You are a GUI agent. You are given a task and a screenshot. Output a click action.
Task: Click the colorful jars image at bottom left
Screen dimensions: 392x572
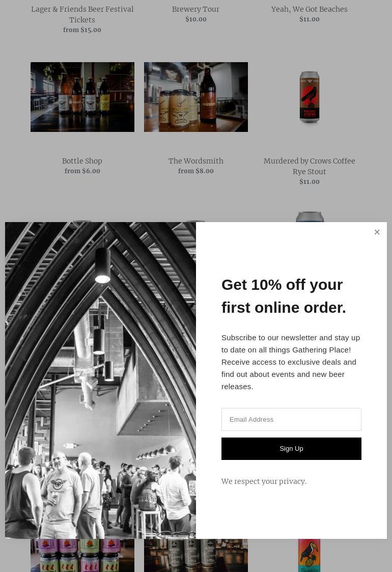pos(82,555)
